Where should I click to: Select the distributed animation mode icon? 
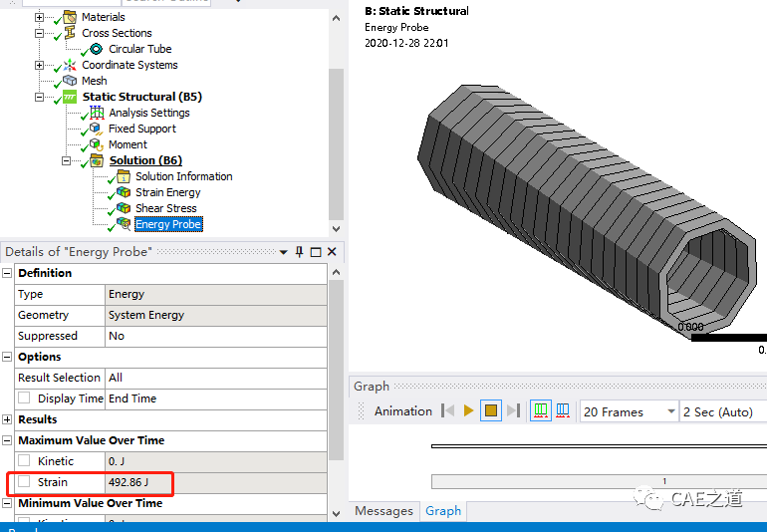pos(541,410)
